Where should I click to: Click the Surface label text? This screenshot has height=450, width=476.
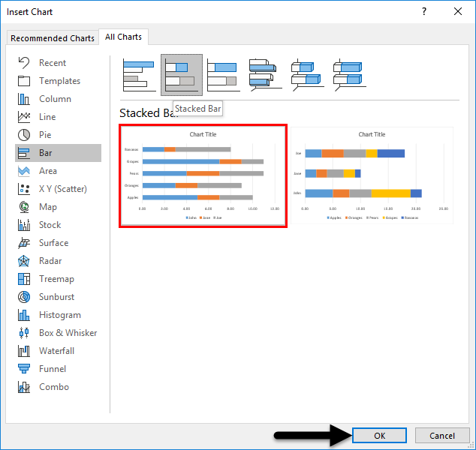[54, 243]
